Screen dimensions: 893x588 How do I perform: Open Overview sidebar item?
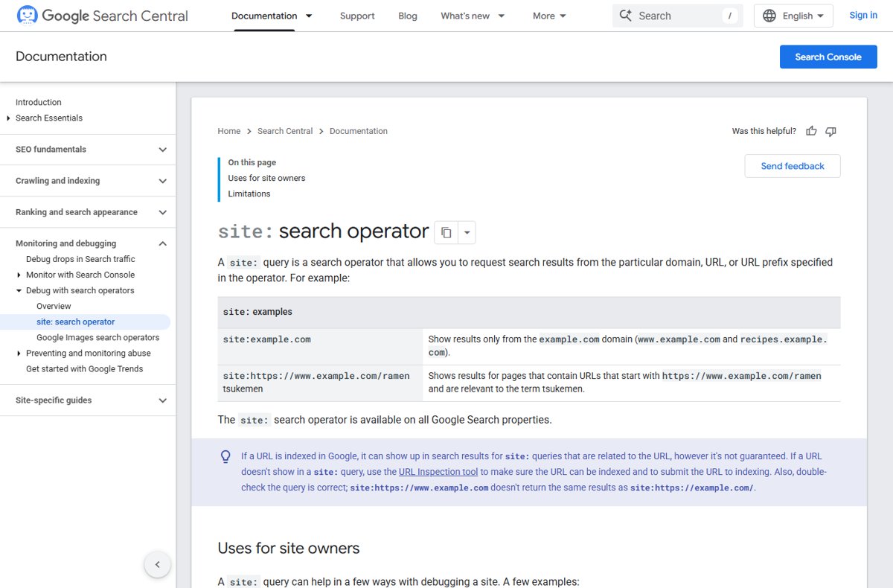point(54,306)
